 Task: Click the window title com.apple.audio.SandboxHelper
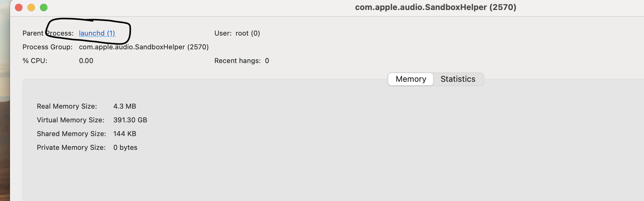435,7
